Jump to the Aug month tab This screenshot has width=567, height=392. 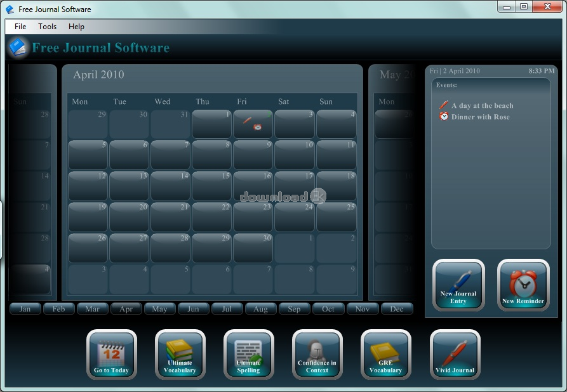[261, 309]
